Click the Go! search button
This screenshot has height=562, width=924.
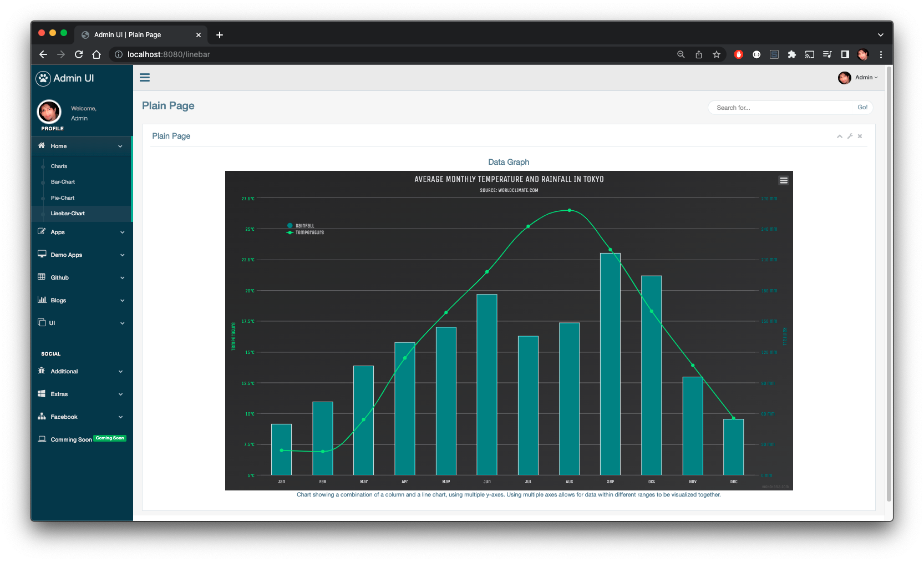pos(862,108)
